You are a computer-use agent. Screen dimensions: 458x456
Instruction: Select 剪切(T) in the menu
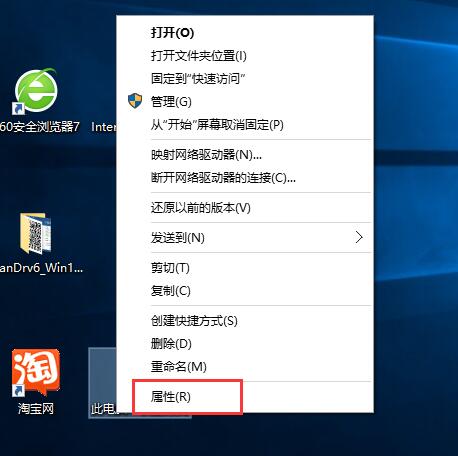(245, 268)
